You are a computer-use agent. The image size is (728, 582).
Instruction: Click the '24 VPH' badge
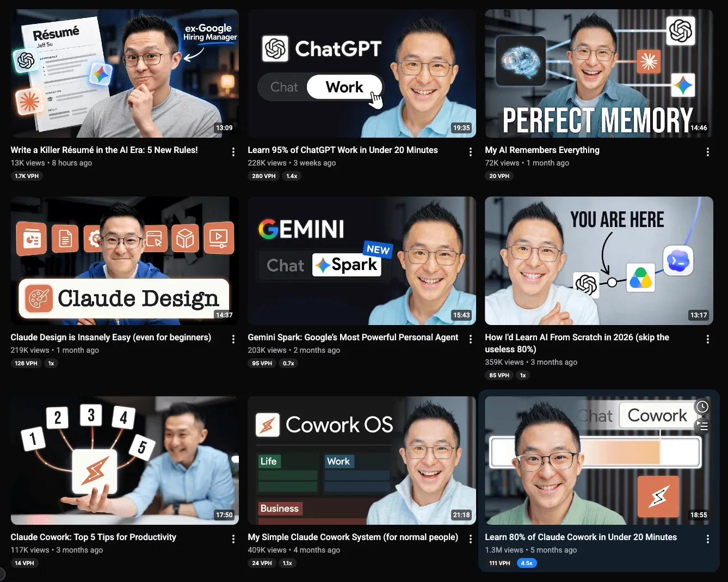coord(262,563)
